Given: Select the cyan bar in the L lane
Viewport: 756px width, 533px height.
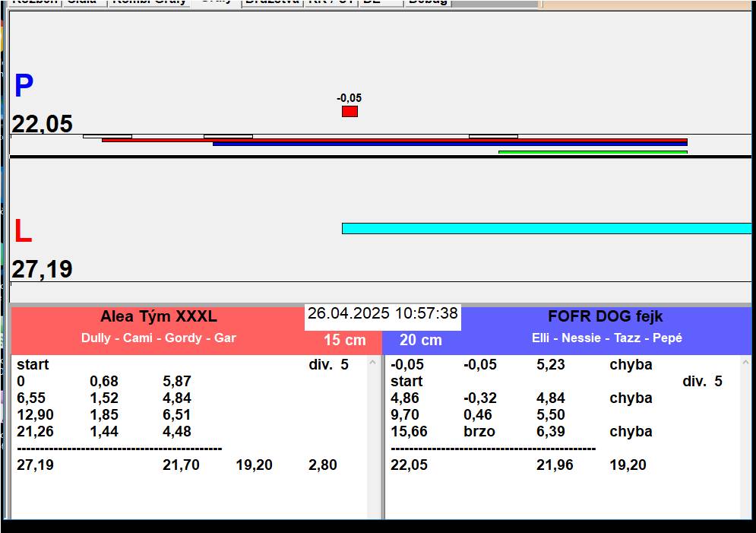Looking at the screenshot, I should [546, 228].
